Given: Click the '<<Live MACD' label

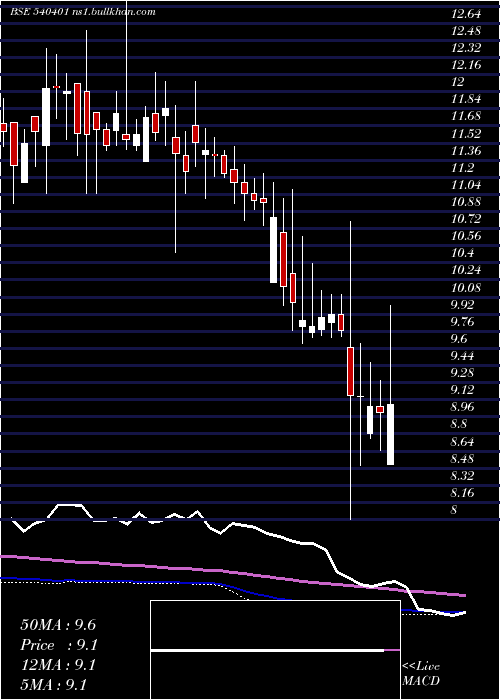Looking at the screenshot, I should pos(421,674).
